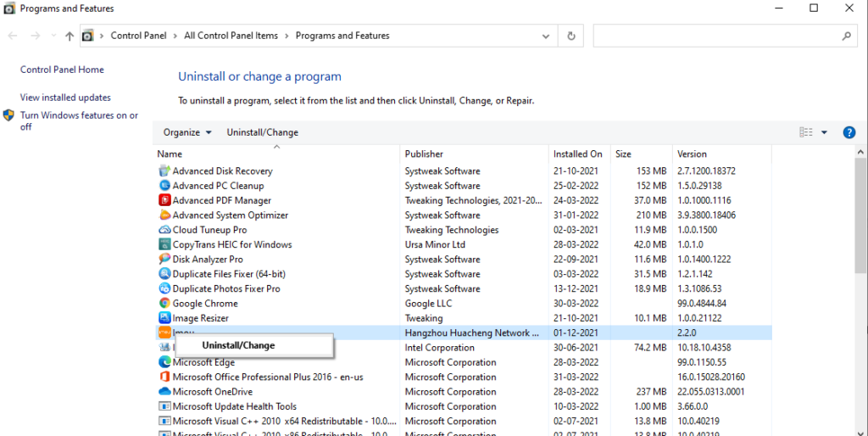Click the Intel Corporation publisher cell
The image size is (868, 436).
440,348
